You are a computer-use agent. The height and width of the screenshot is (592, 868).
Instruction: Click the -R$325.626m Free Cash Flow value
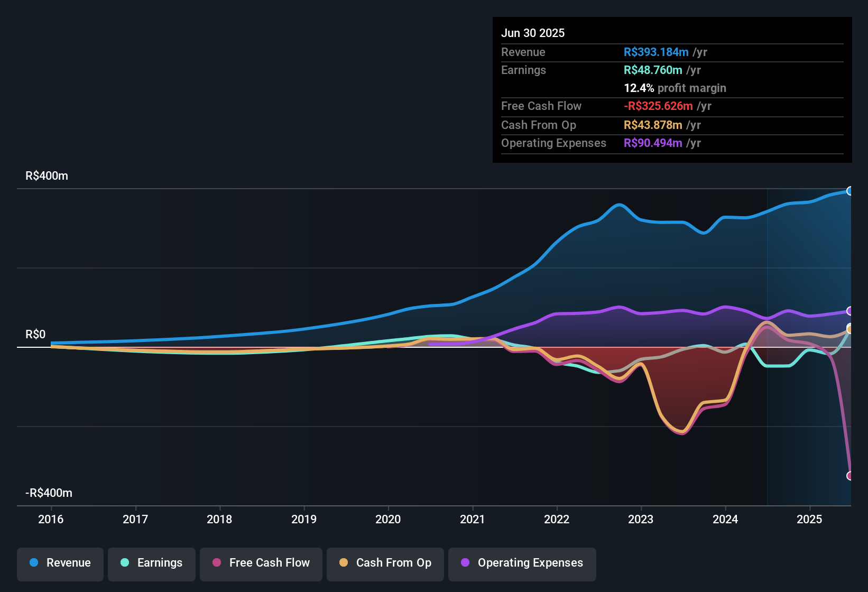(658, 106)
